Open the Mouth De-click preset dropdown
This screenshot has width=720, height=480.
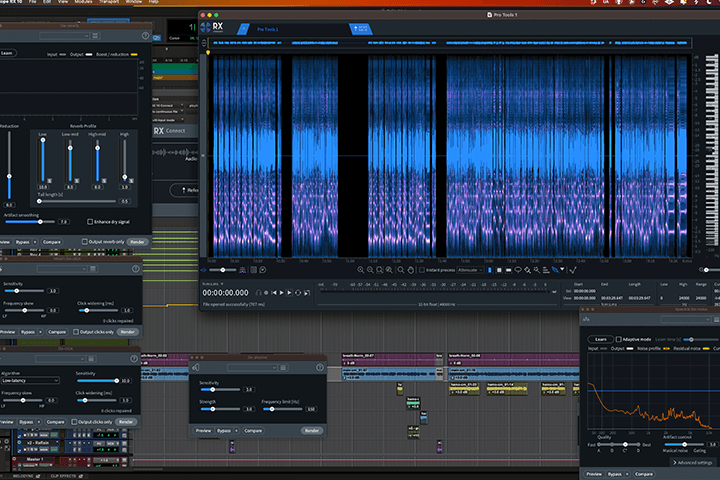point(62,269)
